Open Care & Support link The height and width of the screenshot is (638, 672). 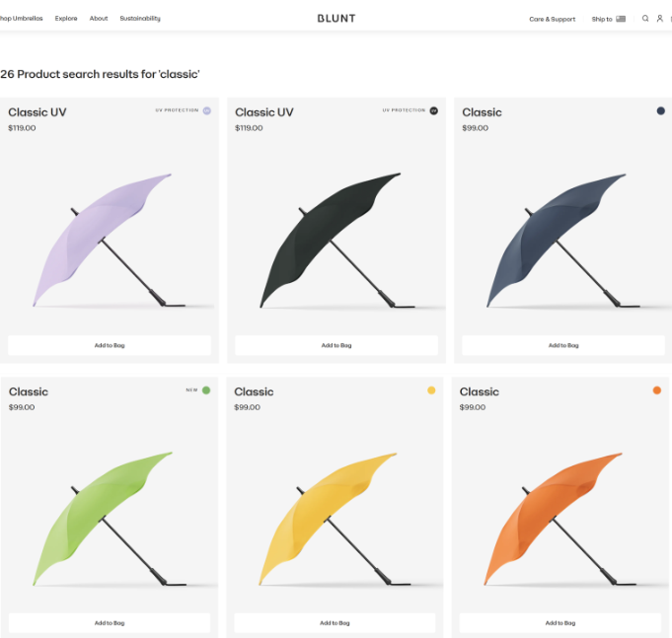[552, 19]
